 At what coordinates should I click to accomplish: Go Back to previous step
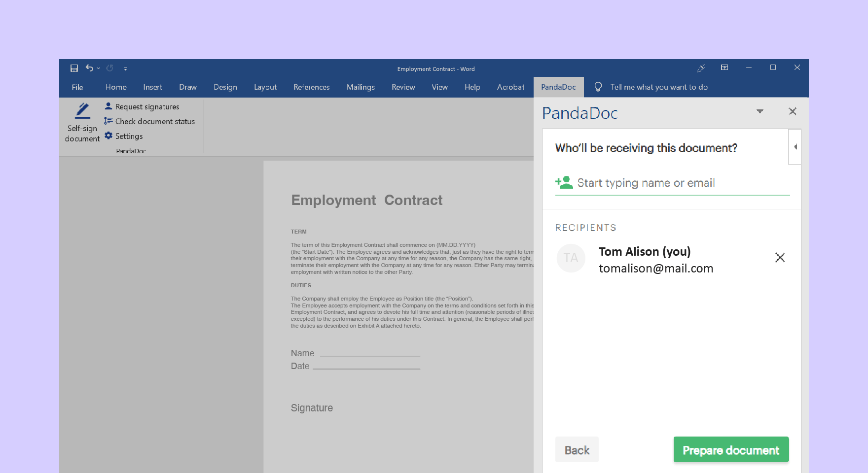(x=576, y=449)
